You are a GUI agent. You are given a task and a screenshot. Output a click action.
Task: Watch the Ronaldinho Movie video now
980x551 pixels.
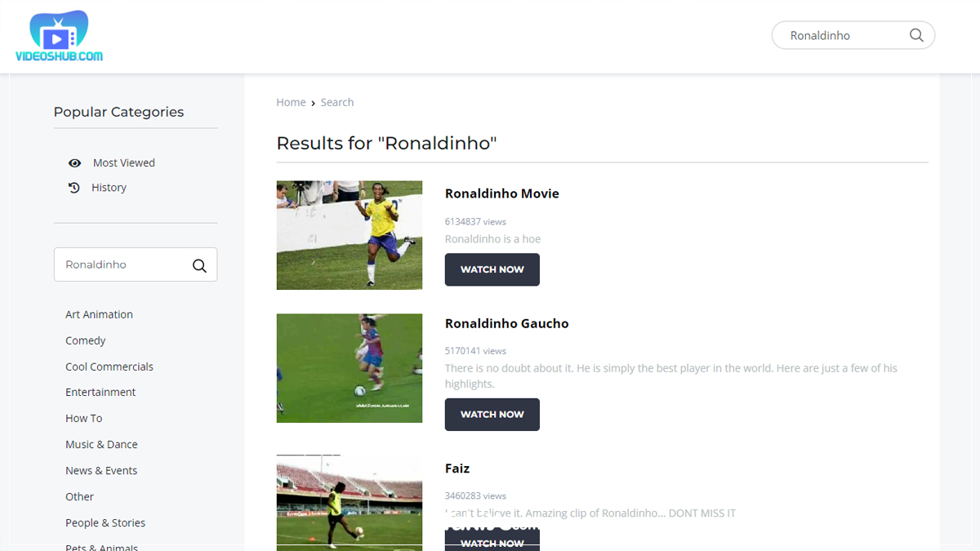click(x=492, y=269)
